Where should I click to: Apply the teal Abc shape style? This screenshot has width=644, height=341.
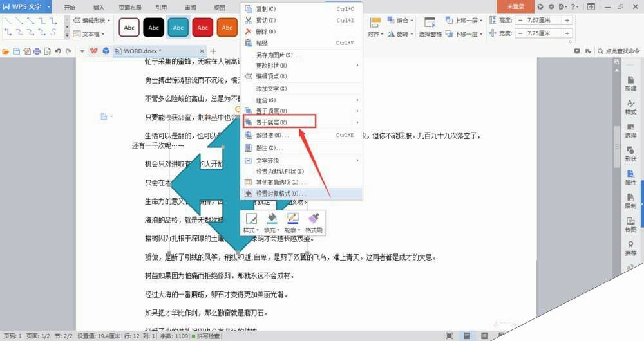(x=178, y=28)
